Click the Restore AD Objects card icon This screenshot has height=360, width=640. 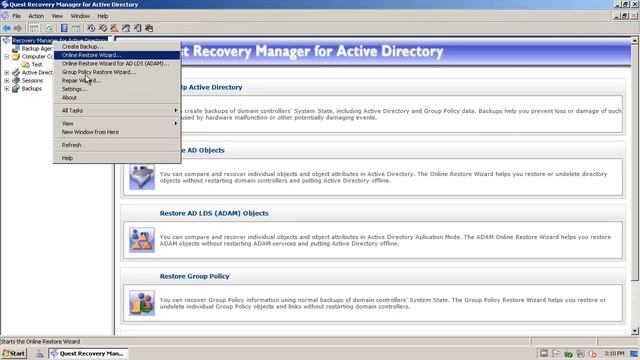pos(142,177)
